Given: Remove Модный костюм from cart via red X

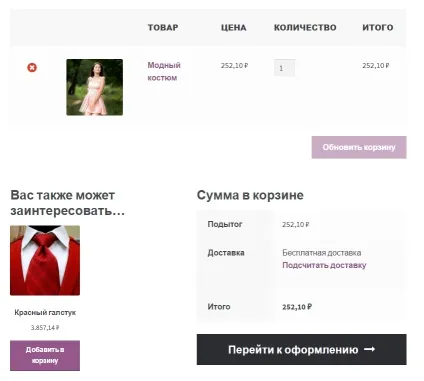Looking at the screenshot, I should click(32, 68).
